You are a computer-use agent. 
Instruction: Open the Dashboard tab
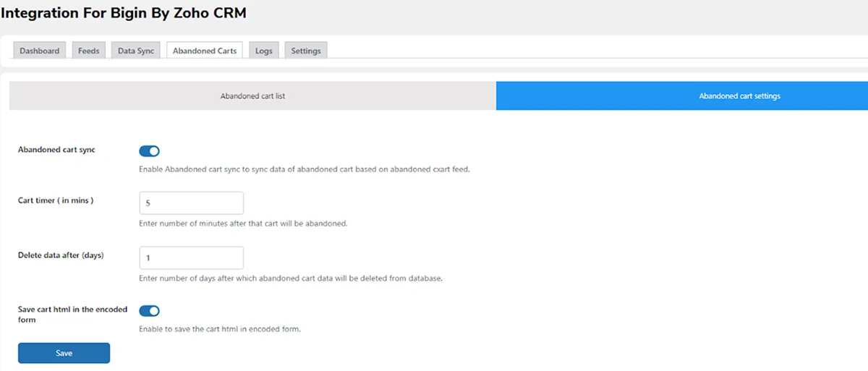40,51
